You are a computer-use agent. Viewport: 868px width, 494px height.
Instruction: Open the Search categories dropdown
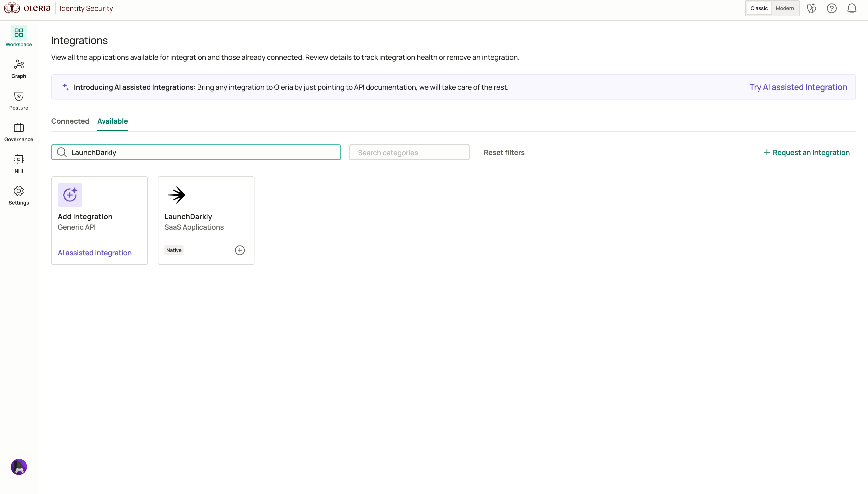[409, 153]
